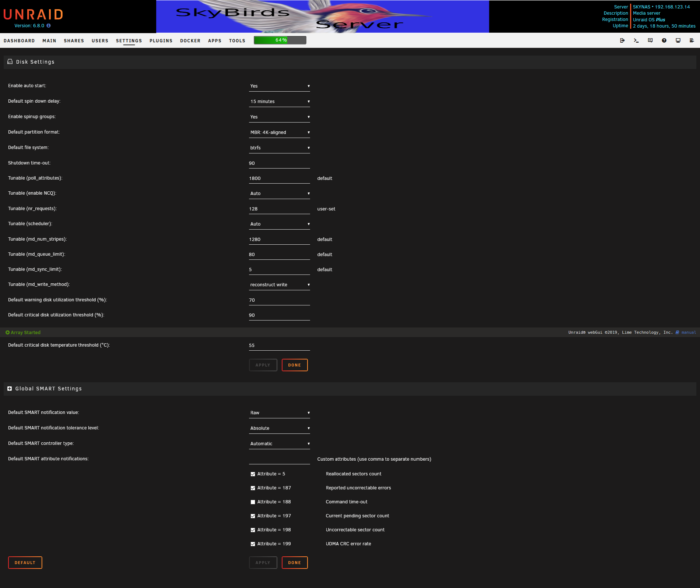Open the Info monitor icon
The height and width of the screenshot is (588, 700).
pos(678,40)
